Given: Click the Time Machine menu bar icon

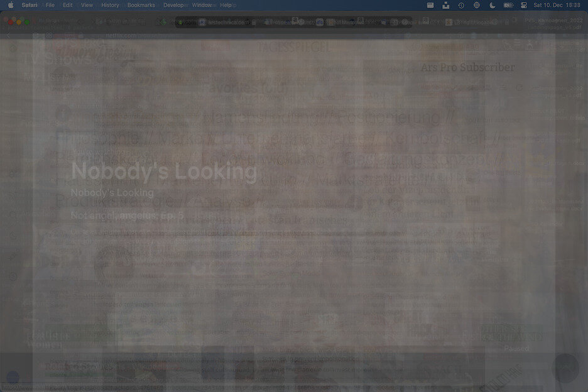Looking at the screenshot, I should point(461,5).
